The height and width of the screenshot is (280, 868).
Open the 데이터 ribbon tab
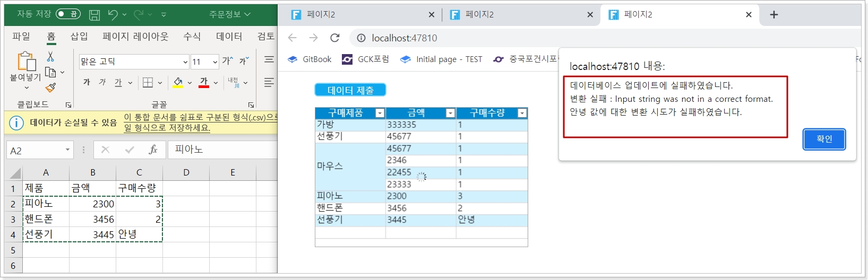229,36
